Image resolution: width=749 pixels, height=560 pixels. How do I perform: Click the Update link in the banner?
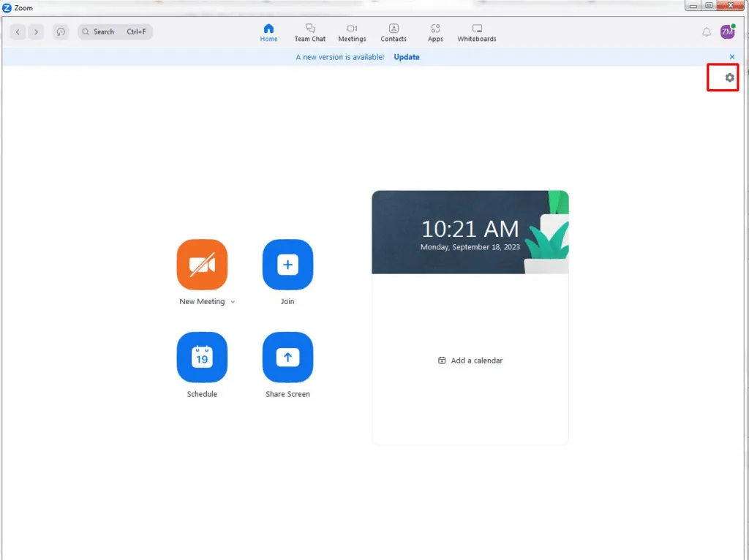tap(406, 57)
